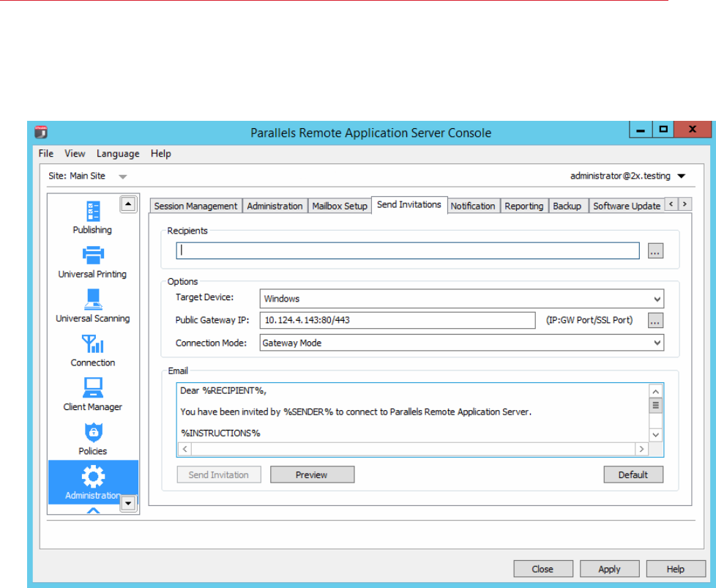
Task: Focus the Recipients input field
Action: point(408,251)
